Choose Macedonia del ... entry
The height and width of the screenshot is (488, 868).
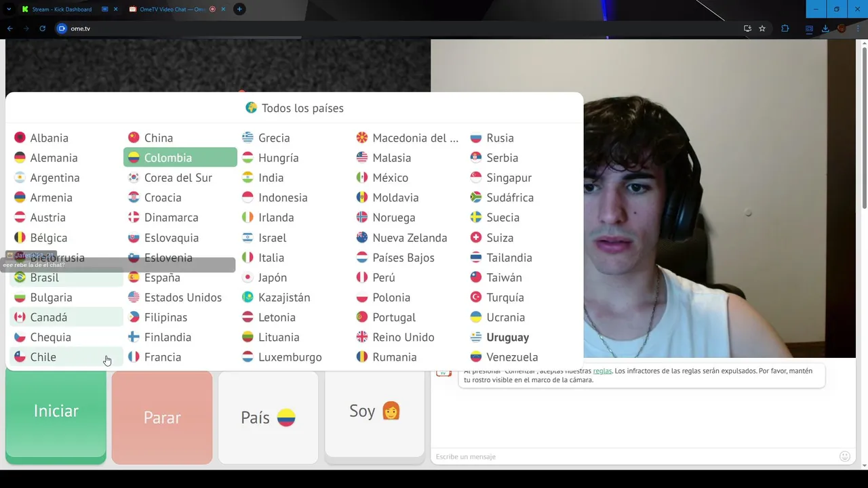point(408,138)
